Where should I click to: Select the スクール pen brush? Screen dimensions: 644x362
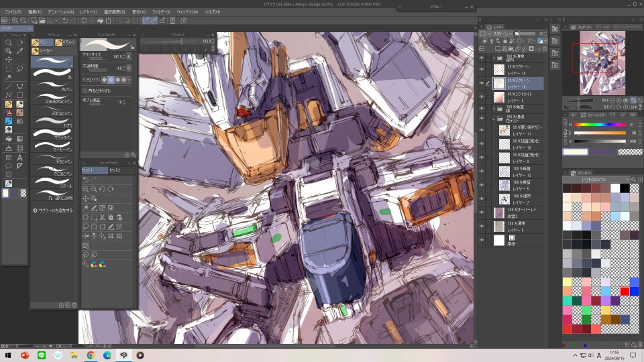click(52, 182)
